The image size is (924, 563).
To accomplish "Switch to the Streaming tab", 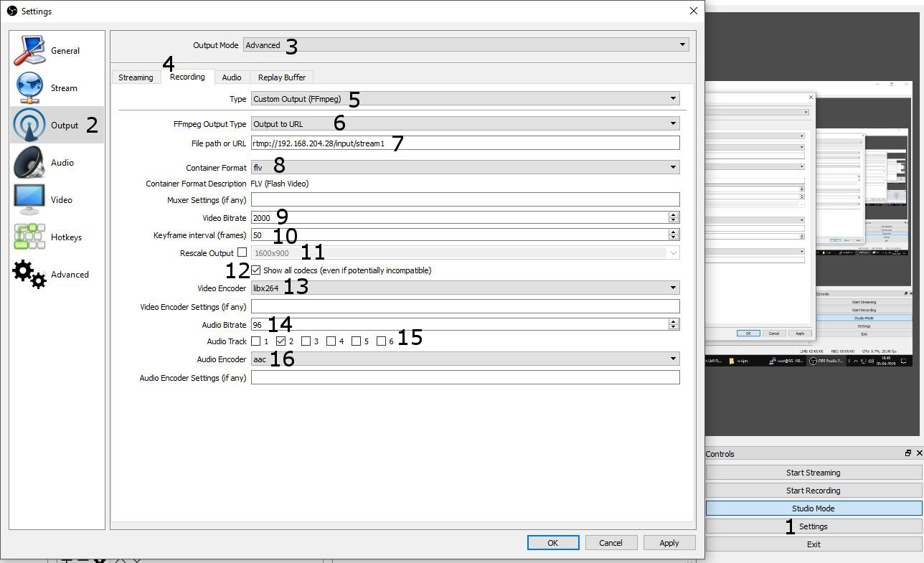I will (136, 77).
